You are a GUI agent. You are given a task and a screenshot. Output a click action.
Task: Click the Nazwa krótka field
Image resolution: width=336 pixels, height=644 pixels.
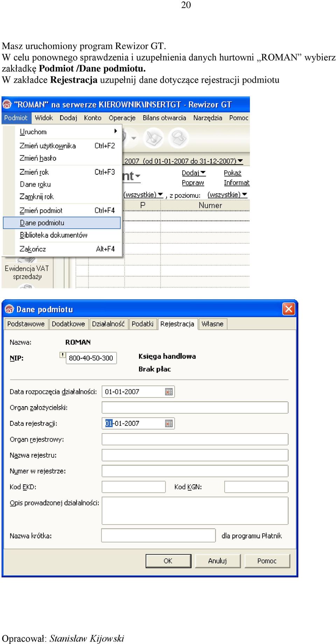pos(159,535)
